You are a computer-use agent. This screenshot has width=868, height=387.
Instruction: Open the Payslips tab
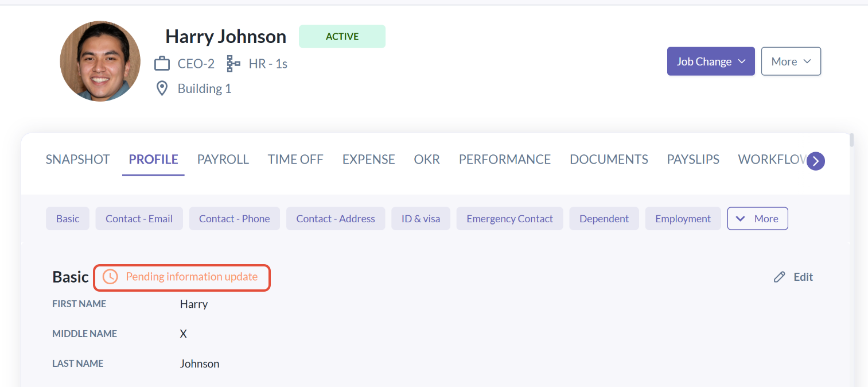693,159
